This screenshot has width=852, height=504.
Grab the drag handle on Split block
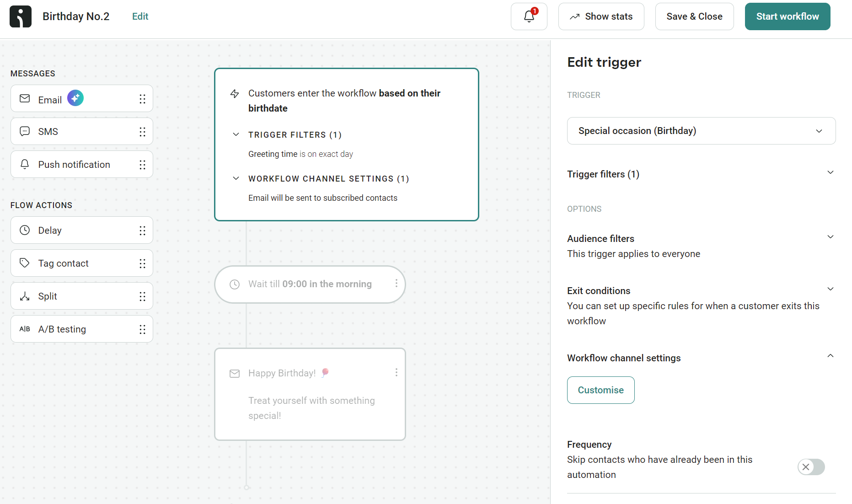tap(142, 296)
